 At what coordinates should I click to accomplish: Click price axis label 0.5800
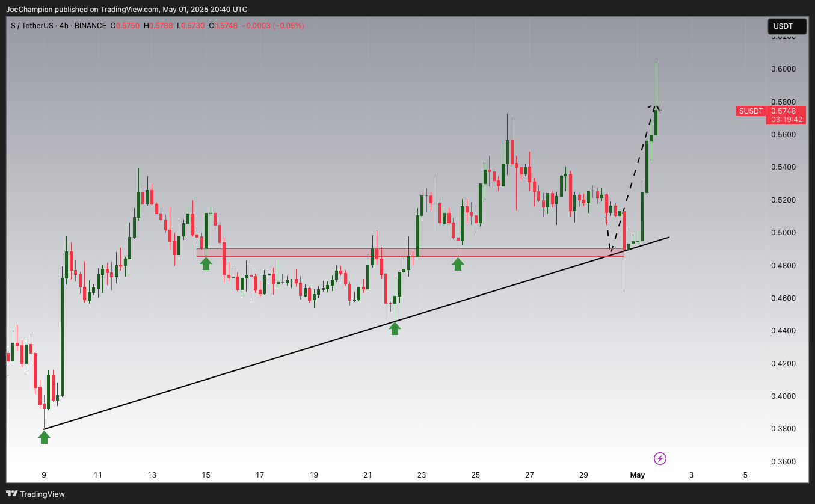click(x=784, y=102)
